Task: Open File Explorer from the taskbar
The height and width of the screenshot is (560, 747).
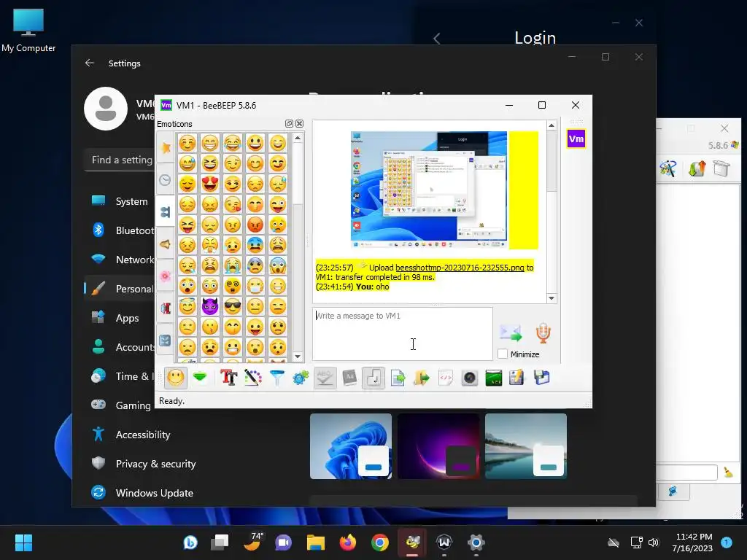Action: coord(316,542)
